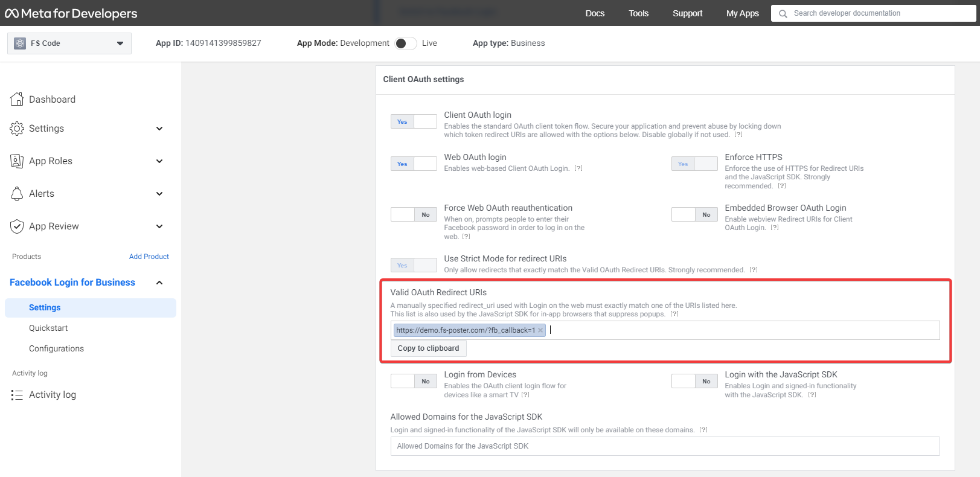Click the App type: Business text
This screenshot has height=477, width=980.
[508, 43]
